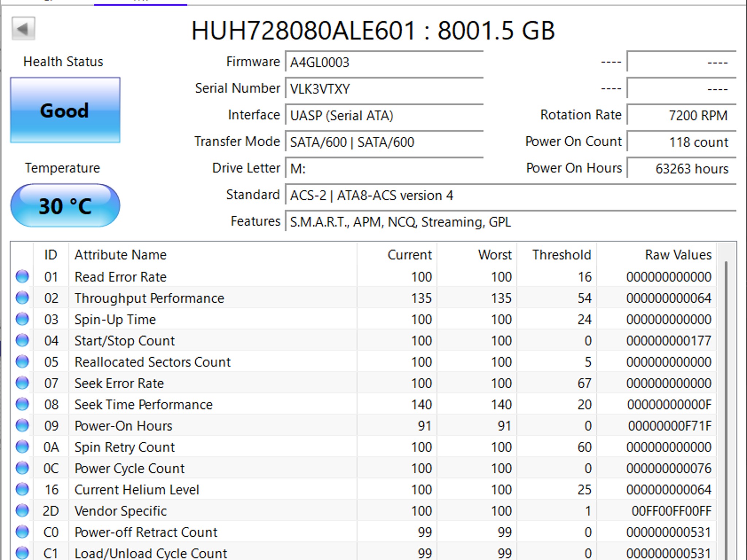747x560 pixels.
Task: Click the Raw Values column header
Action: point(657,255)
